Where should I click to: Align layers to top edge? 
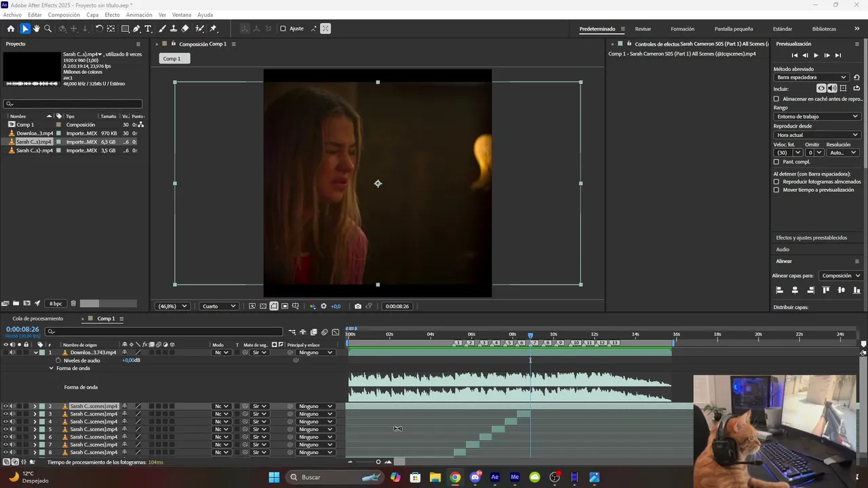pos(826,290)
